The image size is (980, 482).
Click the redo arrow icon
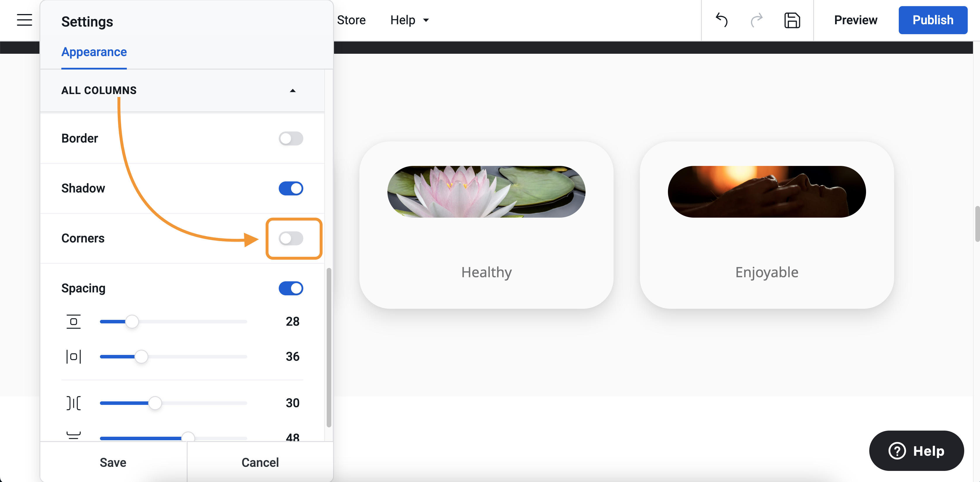[x=756, y=20]
